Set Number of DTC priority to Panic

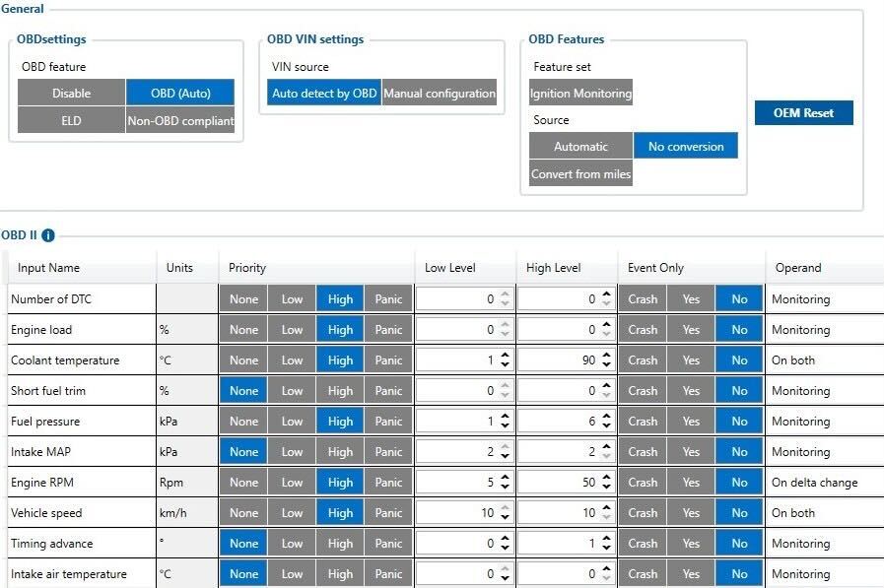pos(388,299)
